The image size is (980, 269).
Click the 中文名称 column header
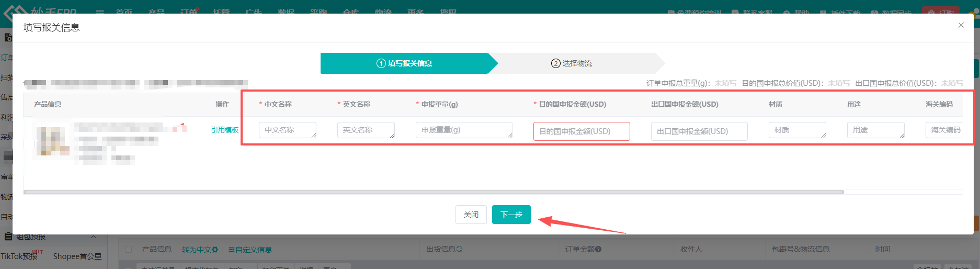coord(278,104)
